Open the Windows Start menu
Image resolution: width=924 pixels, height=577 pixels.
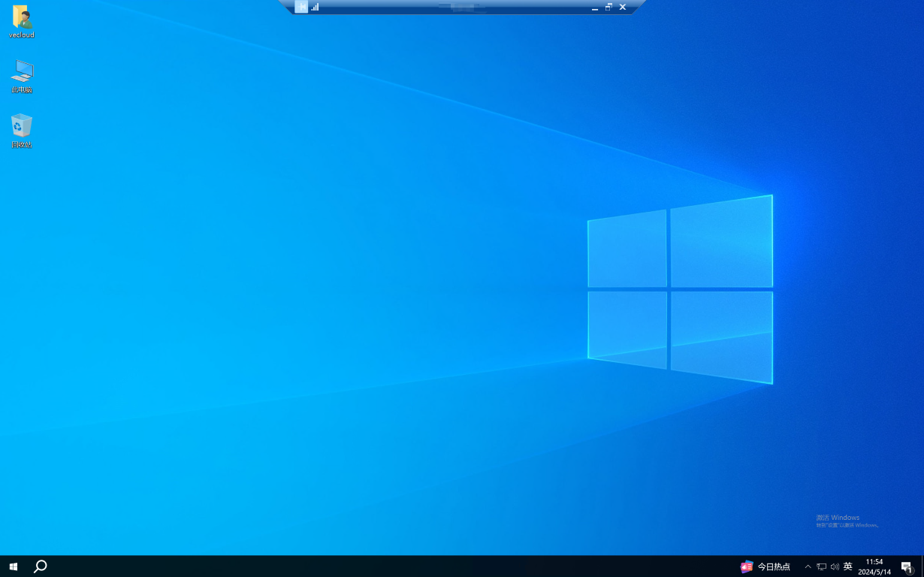(14, 566)
